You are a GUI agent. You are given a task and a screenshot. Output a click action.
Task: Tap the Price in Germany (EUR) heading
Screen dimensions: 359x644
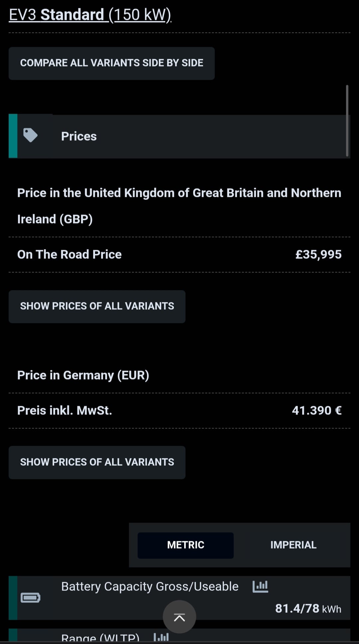tap(83, 375)
